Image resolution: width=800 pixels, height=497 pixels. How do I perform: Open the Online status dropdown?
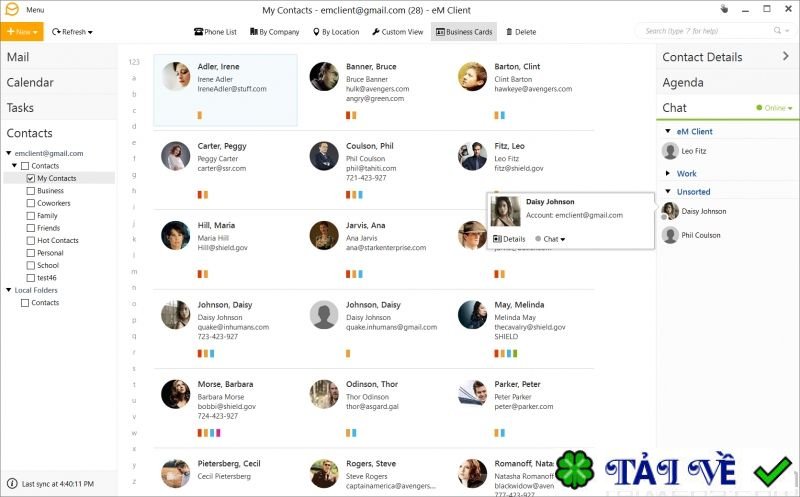[x=774, y=108]
